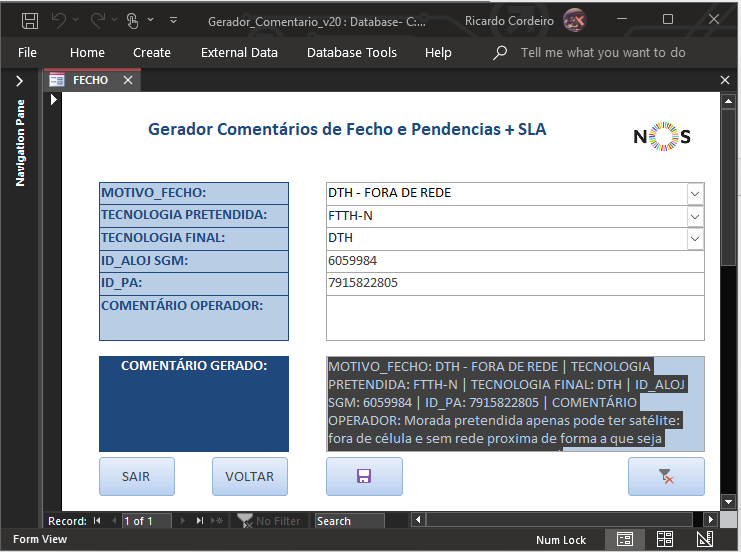
Task: Toggle Touch/Mouse mode icon
Action: click(x=132, y=20)
